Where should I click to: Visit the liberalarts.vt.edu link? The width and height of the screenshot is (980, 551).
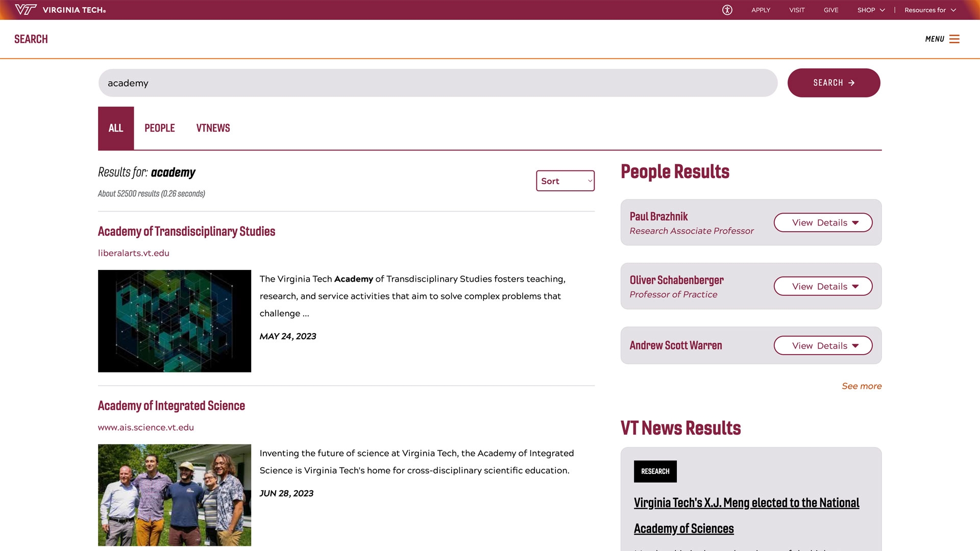pos(133,253)
